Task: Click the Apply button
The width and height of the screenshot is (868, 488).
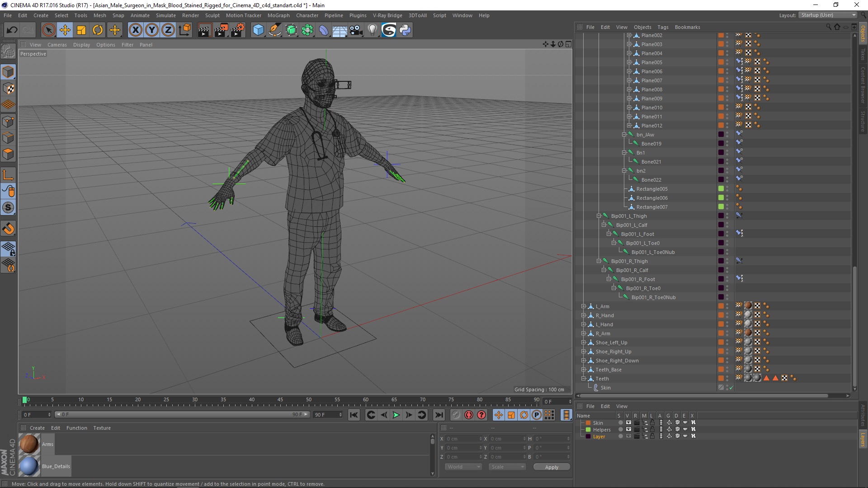Action: pyautogui.click(x=552, y=467)
